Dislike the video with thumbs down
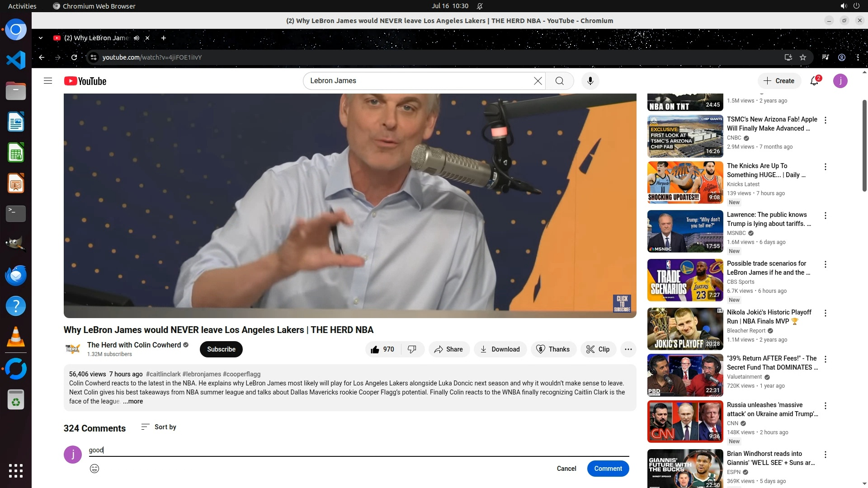868x488 pixels. pos(412,349)
